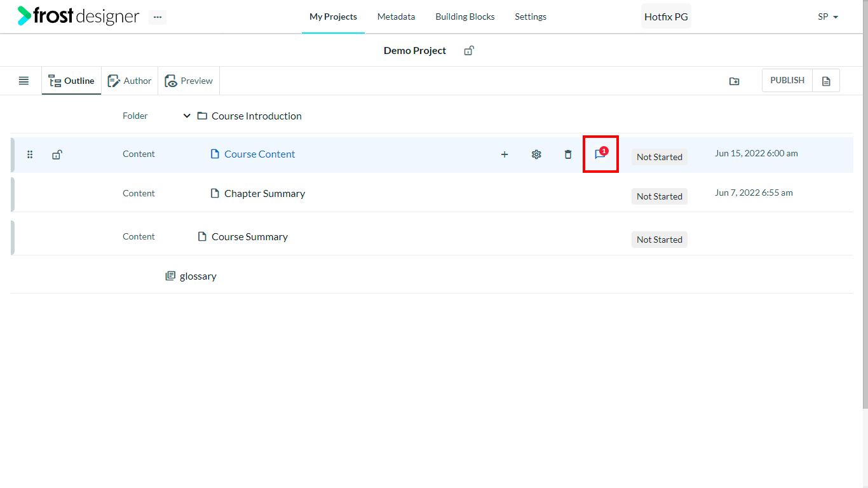Click the page scrollbar on the right
The image size is (868, 488).
tap(865, 203)
